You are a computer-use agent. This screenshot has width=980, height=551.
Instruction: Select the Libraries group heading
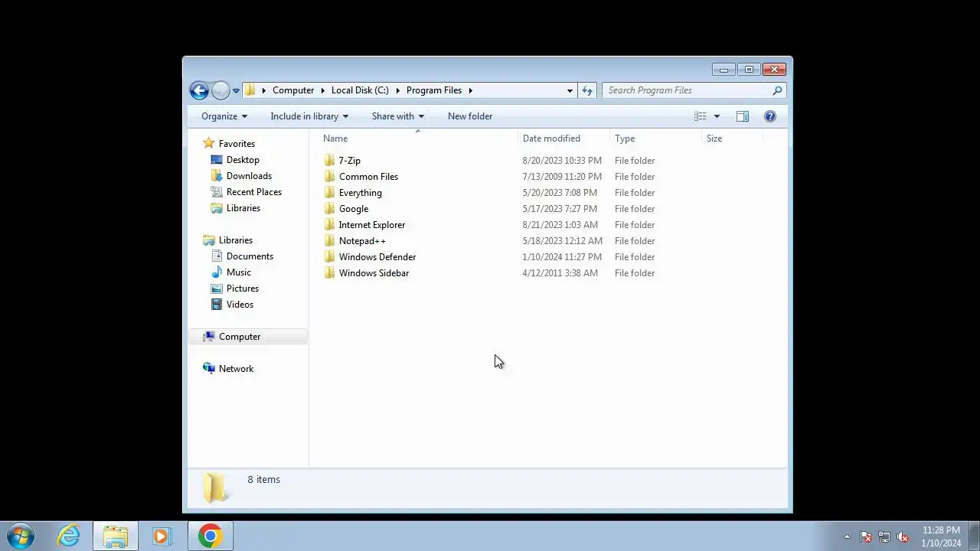tap(235, 240)
